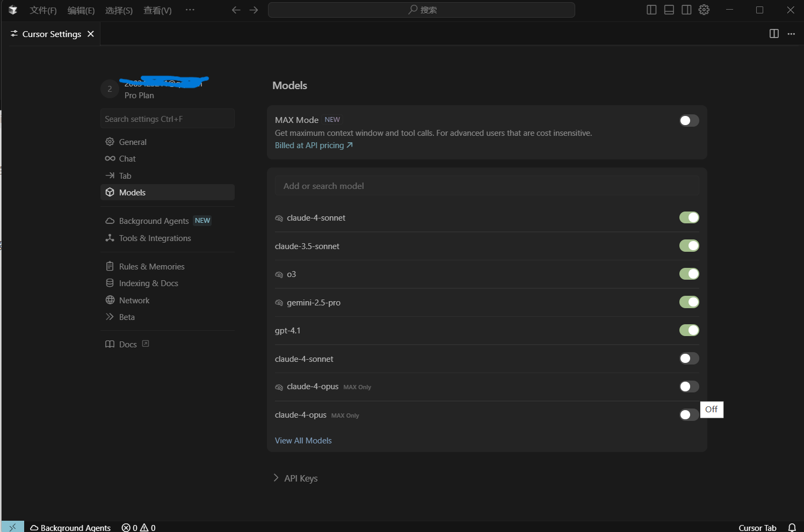Screen dimensions: 804x532
Task: Open Chat settings section
Action: point(168,159)
